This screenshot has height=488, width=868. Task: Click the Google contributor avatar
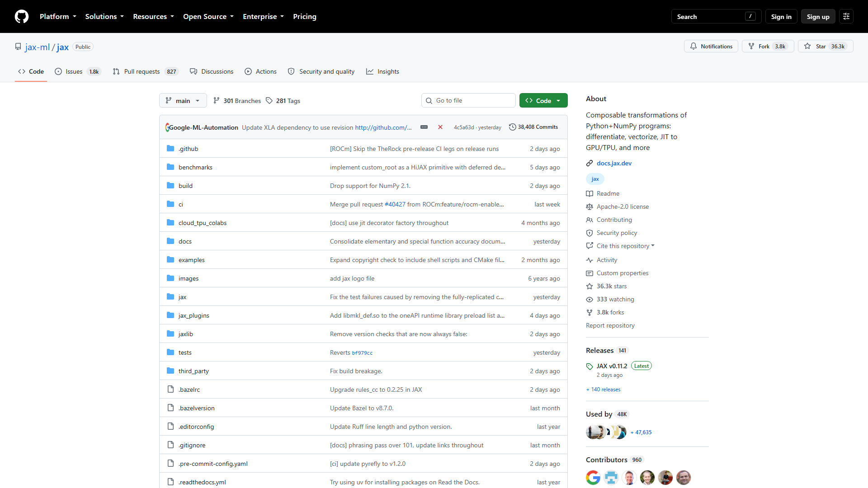click(593, 477)
